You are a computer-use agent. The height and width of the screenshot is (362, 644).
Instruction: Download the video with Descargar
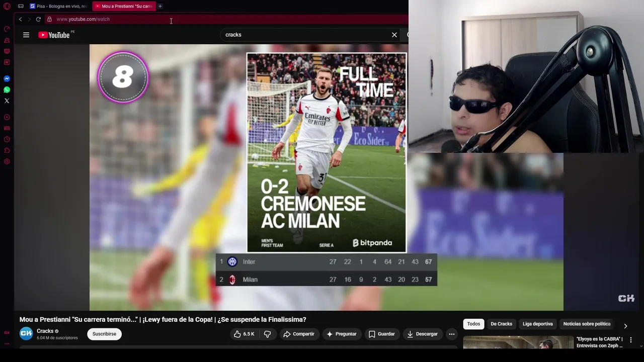(x=423, y=334)
